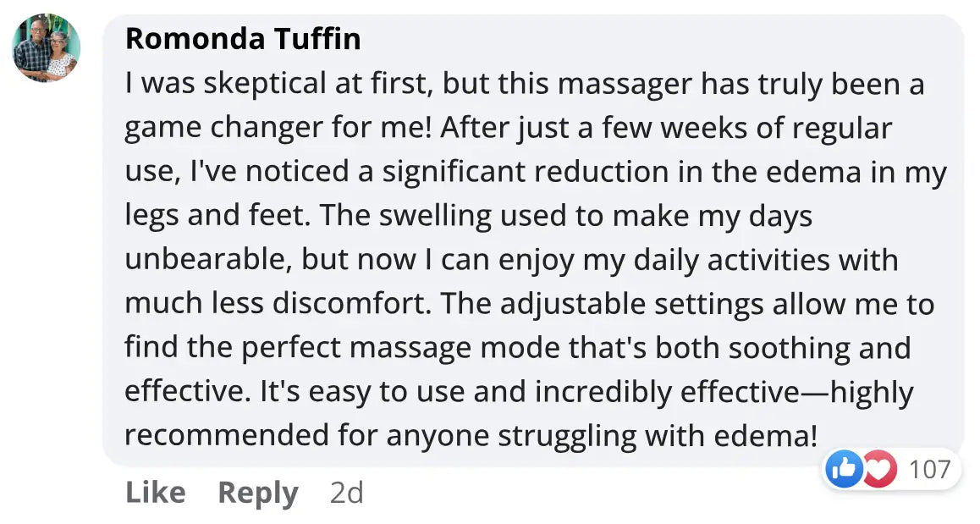
Task: Click Romonda Tuffin's profile picture
Action: (x=46, y=48)
